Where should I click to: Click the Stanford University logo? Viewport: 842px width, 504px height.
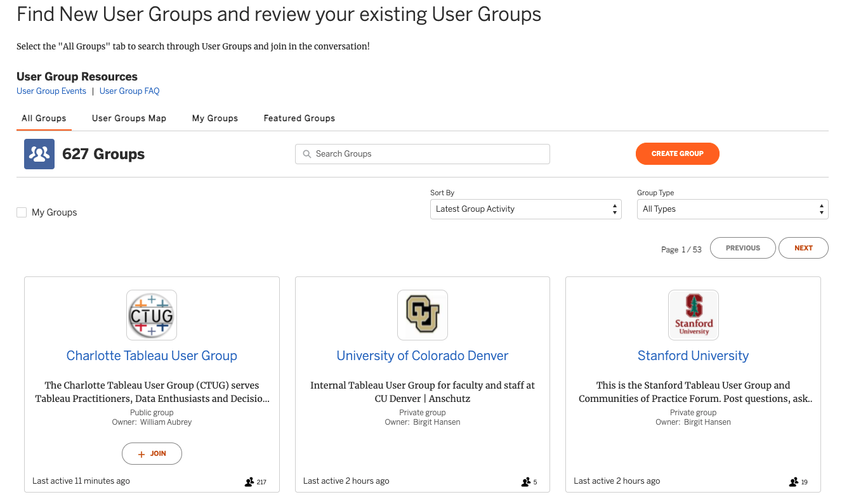693,314
